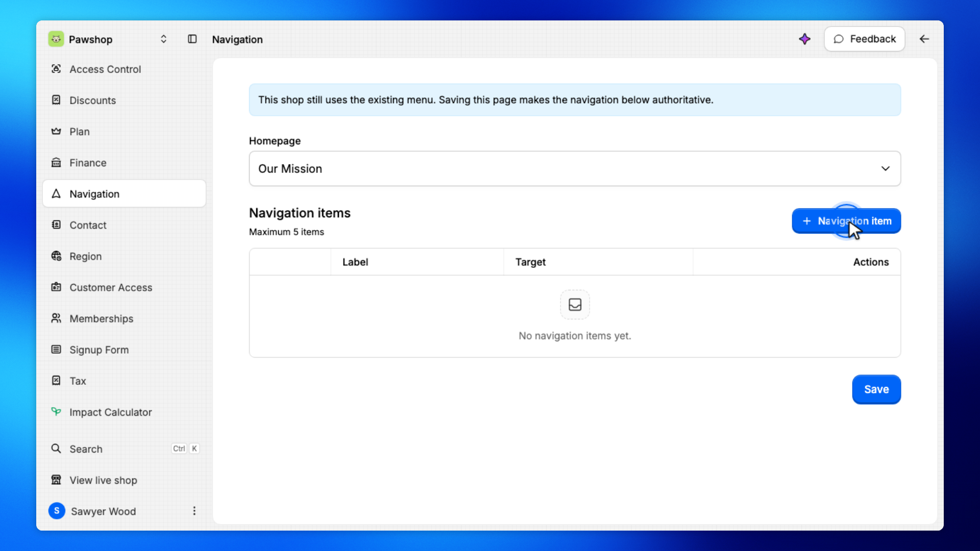Image resolution: width=980 pixels, height=551 pixels.
Task: Open Region in sidebar
Action: [x=124, y=256]
